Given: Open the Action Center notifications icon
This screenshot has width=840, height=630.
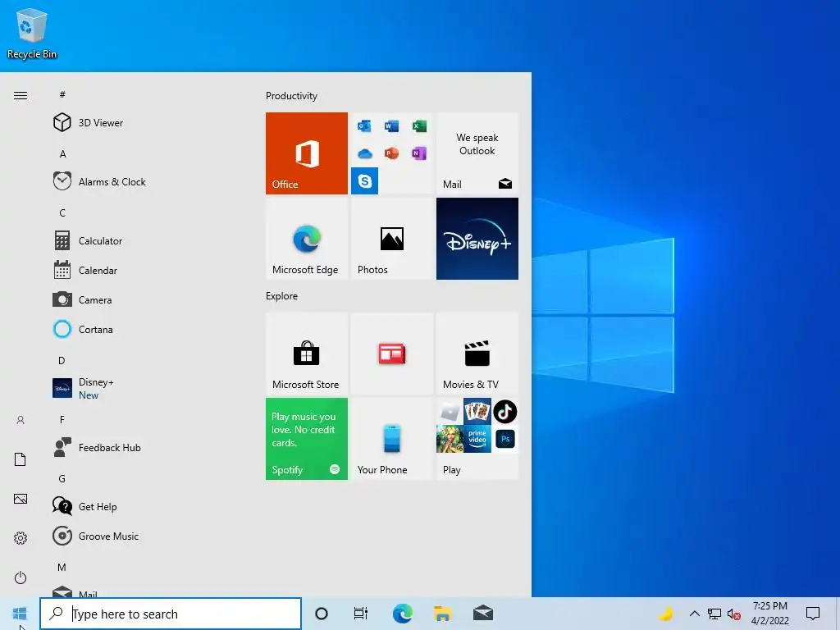Looking at the screenshot, I should 813,614.
